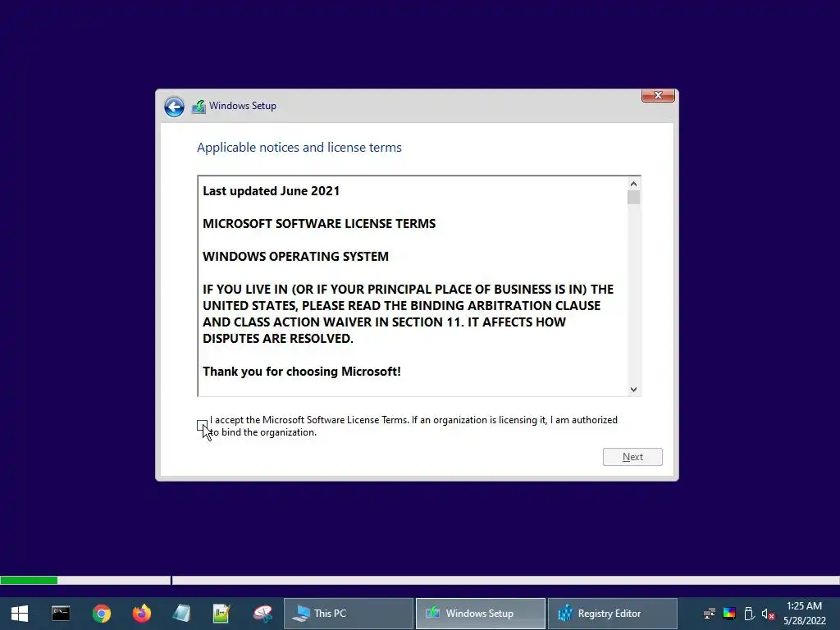Open the Windows Start menu
The image size is (840, 630).
click(x=20, y=614)
